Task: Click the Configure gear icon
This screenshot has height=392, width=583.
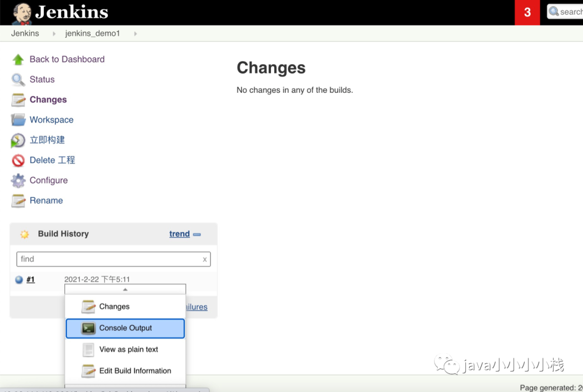Action: 18,181
